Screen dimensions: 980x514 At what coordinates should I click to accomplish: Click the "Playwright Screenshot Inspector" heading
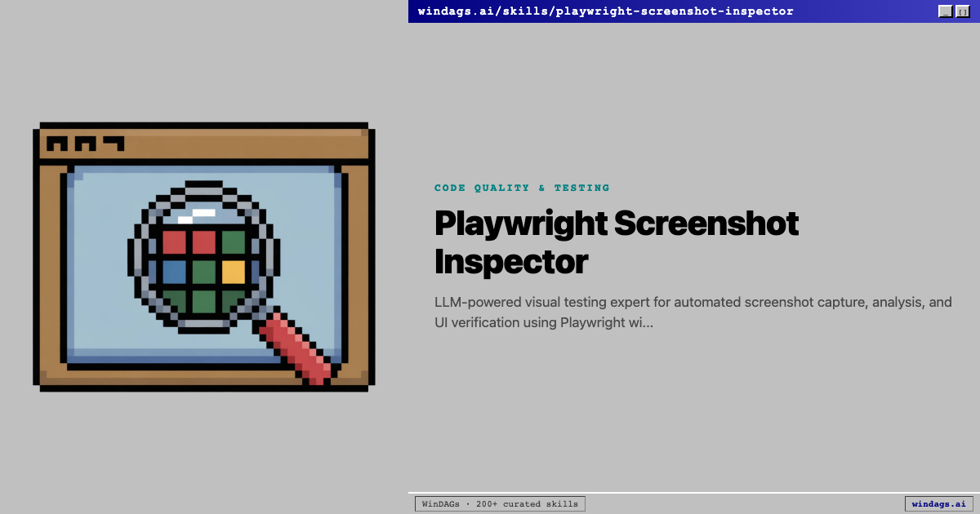click(x=616, y=242)
